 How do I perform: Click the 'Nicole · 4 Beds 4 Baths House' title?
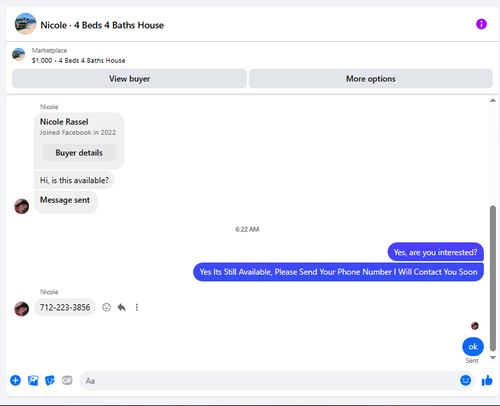(102, 25)
